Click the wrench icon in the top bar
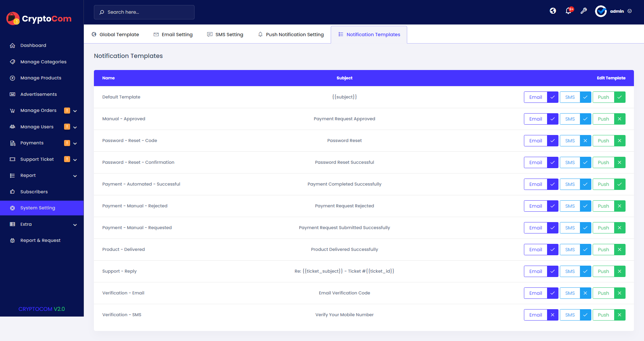 (x=584, y=11)
